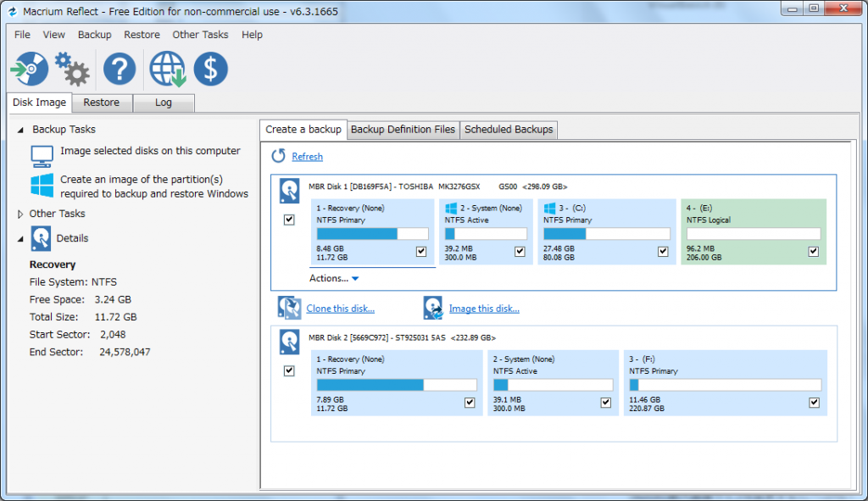Click the circular Refresh arrow icon
Viewport: 868px width, 501px height.
pos(278,156)
